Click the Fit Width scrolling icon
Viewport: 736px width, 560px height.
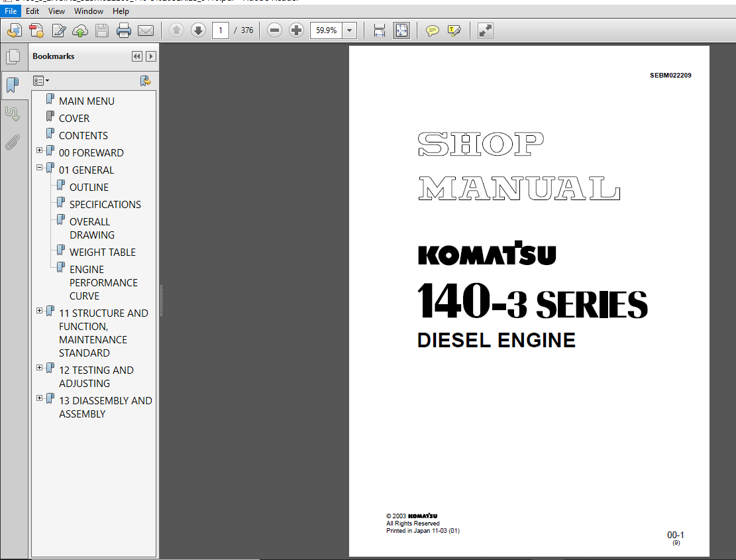coord(380,30)
